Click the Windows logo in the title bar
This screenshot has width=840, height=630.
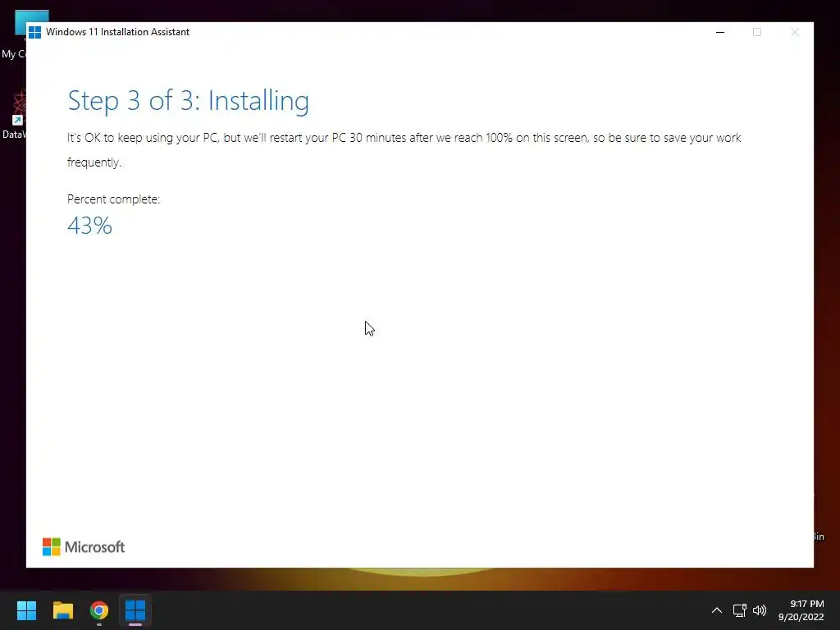pos(34,32)
